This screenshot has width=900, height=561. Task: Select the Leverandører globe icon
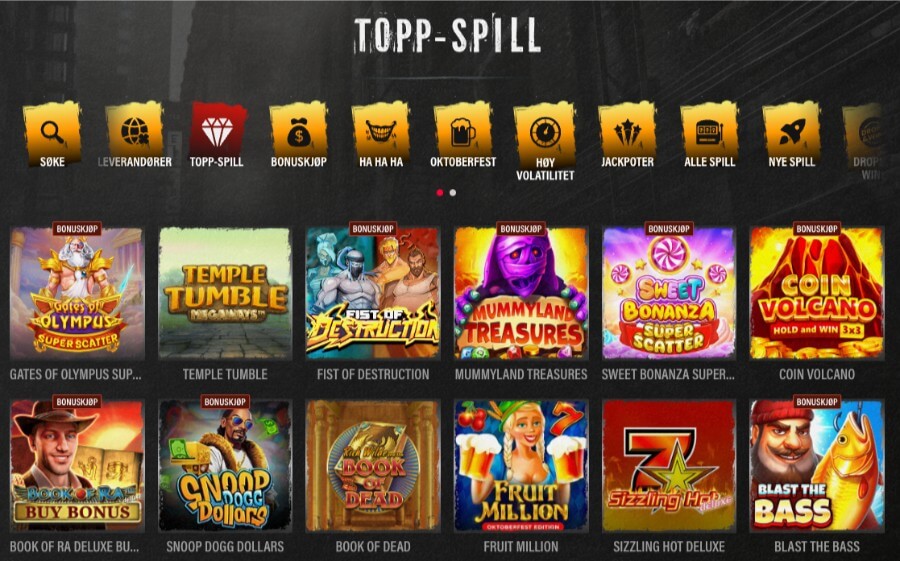[x=135, y=133]
